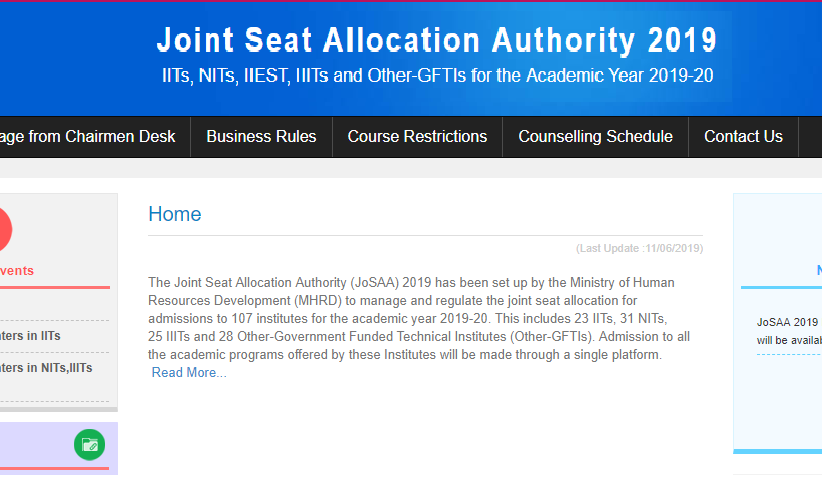
Task: Click the red circle events icon
Action: pyautogui.click(x=2, y=229)
